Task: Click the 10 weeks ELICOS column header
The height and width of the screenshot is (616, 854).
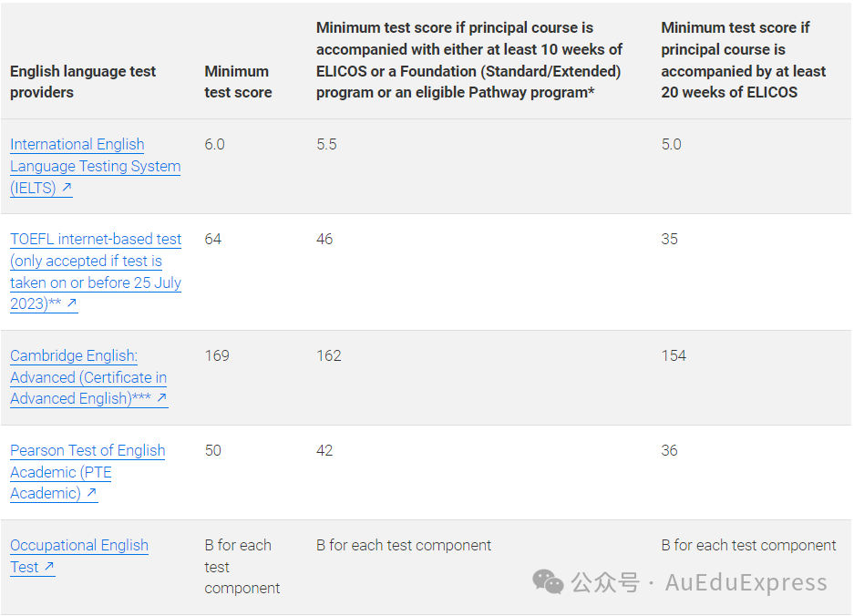Action: pos(469,60)
